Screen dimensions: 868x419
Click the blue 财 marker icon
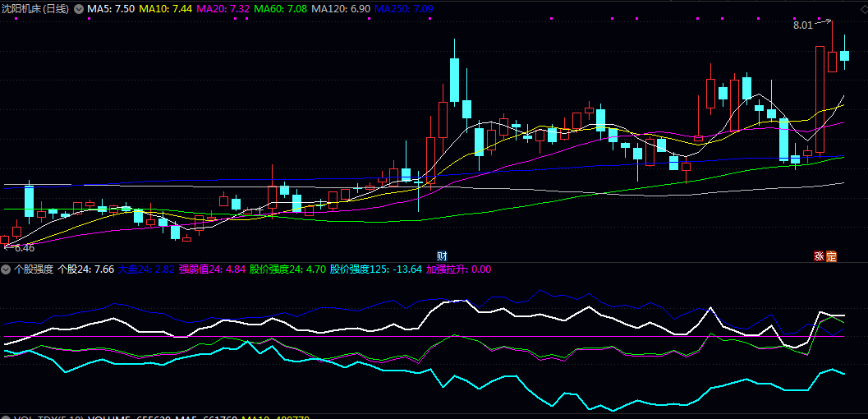442,256
